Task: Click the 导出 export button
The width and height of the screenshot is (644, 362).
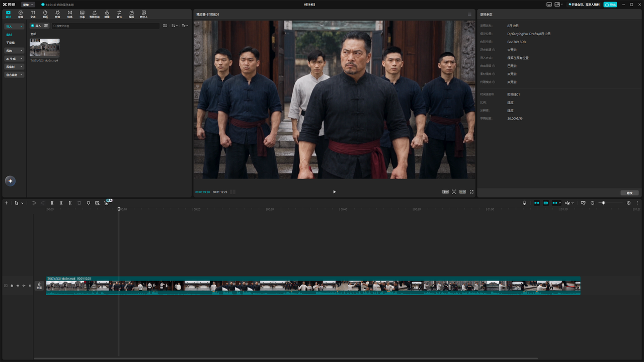Action: point(610,5)
